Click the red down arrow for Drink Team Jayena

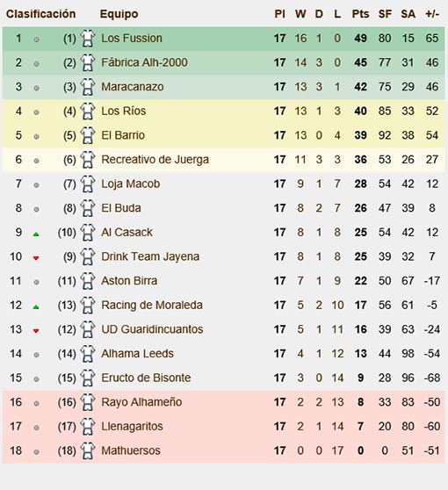coord(36,258)
